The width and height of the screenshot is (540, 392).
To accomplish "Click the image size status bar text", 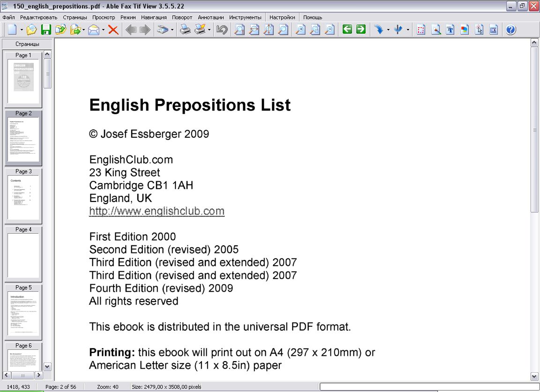I will (x=166, y=387).
